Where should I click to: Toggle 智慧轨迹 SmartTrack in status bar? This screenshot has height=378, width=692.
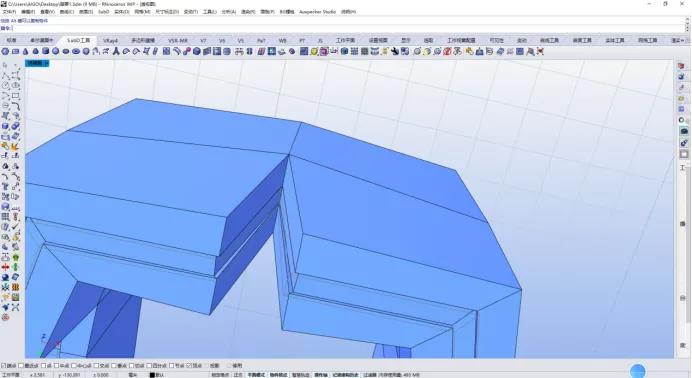pyautogui.click(x=301, y=375)
